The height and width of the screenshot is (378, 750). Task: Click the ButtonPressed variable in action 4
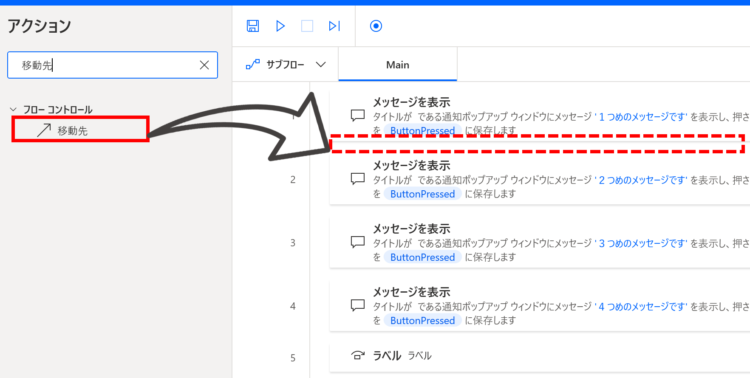[x=423, y=320]
